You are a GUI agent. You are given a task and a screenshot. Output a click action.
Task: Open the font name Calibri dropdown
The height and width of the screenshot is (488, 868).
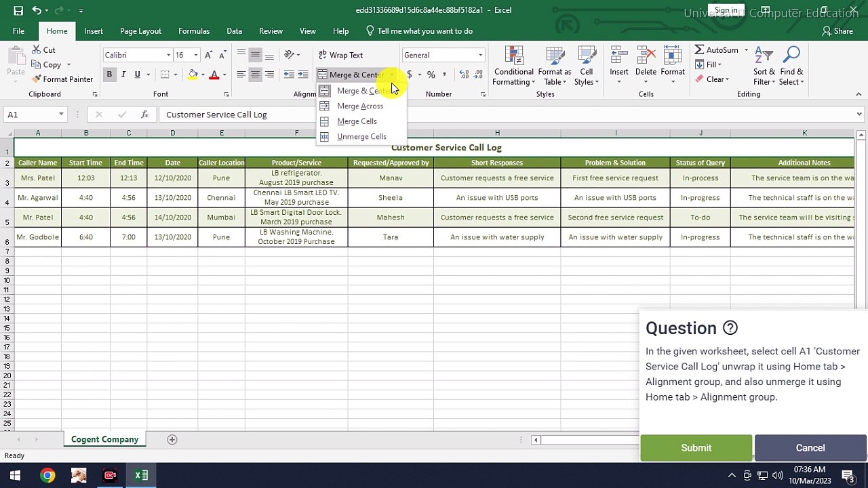(169, 55)
